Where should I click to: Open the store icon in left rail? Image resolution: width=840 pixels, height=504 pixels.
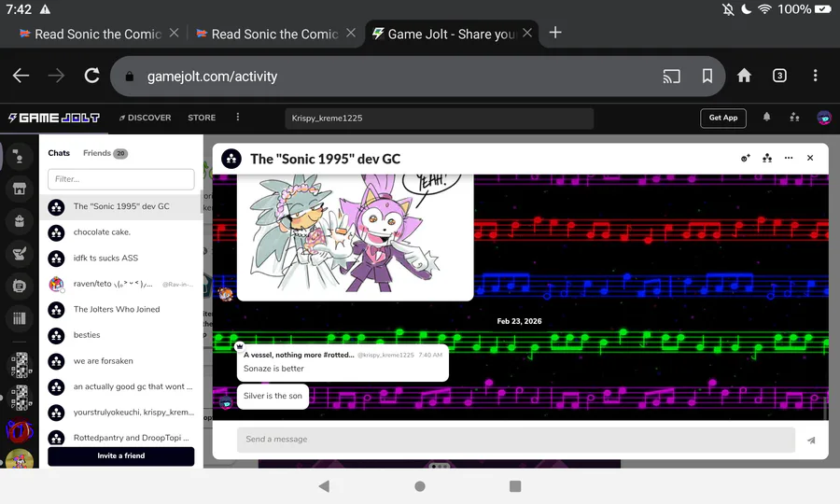point(20,189)
